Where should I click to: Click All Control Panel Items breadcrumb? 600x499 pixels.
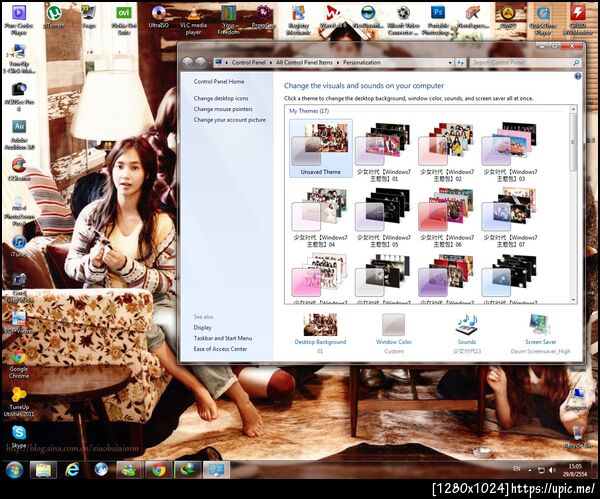[304, 62]
